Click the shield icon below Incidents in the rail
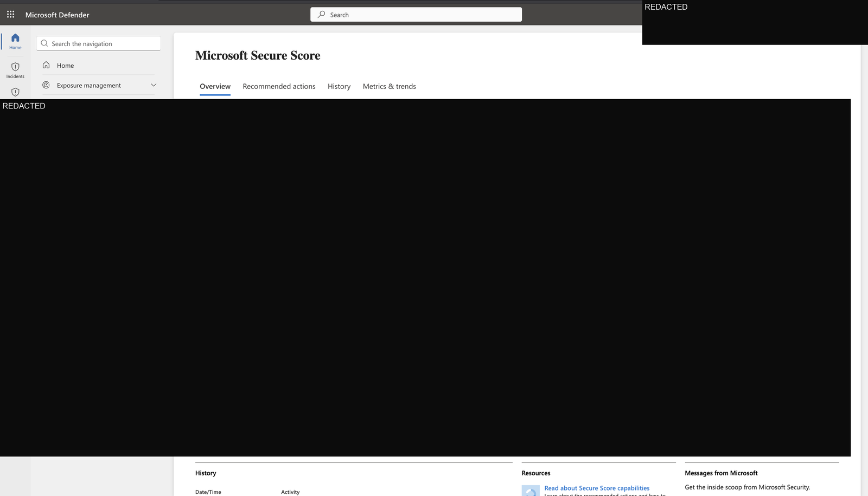The width and height of the screenshot is (868, 496). (x=15, y=92)
